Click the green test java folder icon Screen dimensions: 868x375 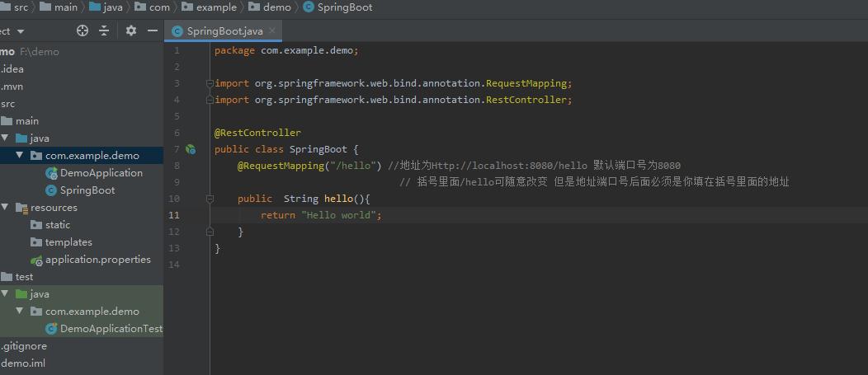pyautogui.click(x=21, y=293)
